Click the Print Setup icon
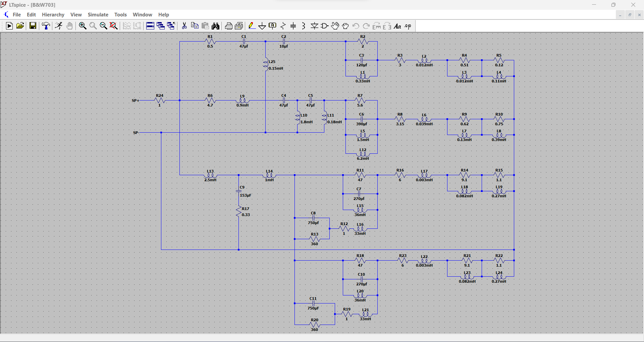This screenshot has height=342, width=644. [x=239, y=26]
